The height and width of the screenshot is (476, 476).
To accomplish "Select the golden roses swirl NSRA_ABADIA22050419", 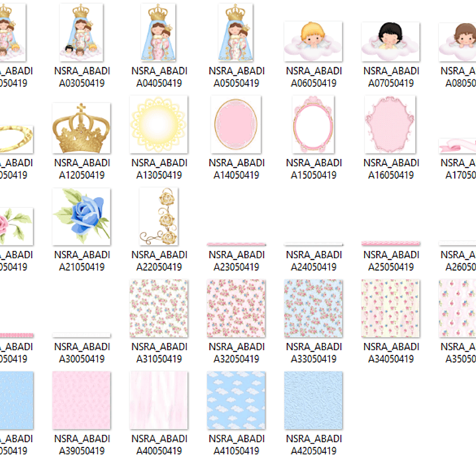I will pos(159,216).
